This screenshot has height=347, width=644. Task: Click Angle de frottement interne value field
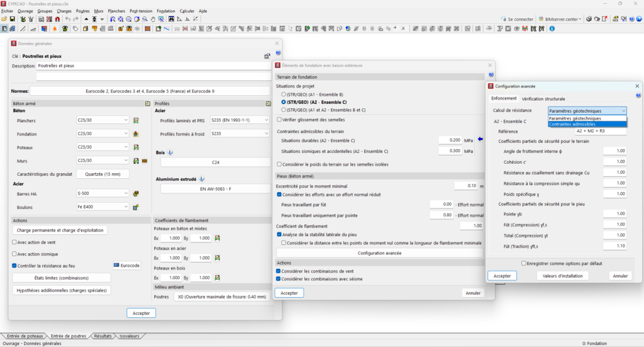click(x=615, y=151)
